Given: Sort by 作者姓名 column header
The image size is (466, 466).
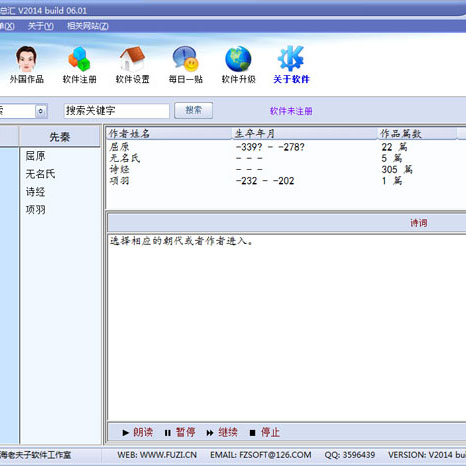Looking at the screenshot, I should 169,134.
